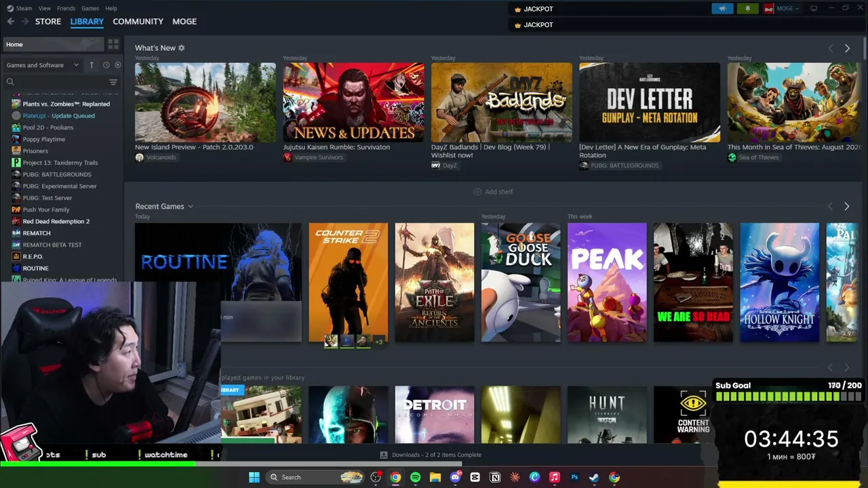Open Counter-Strike 2 game cover
Viewport: 868px width, 488px height.
[349, 283]
